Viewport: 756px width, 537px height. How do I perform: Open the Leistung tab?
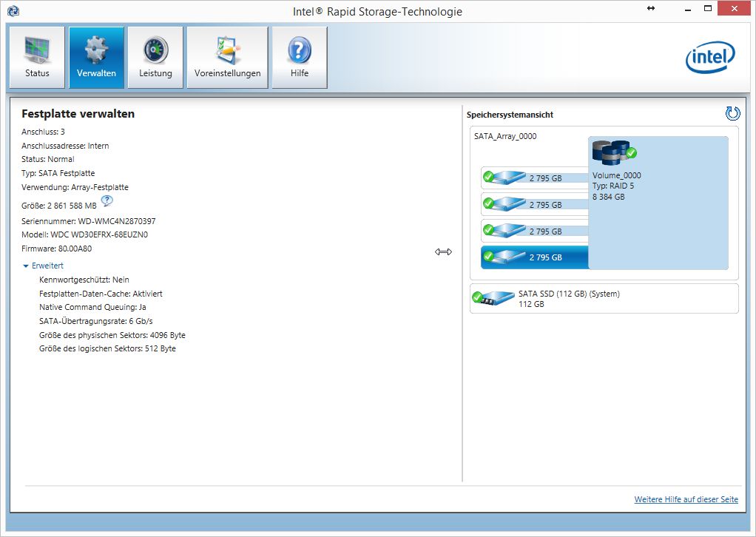[155, 58]
